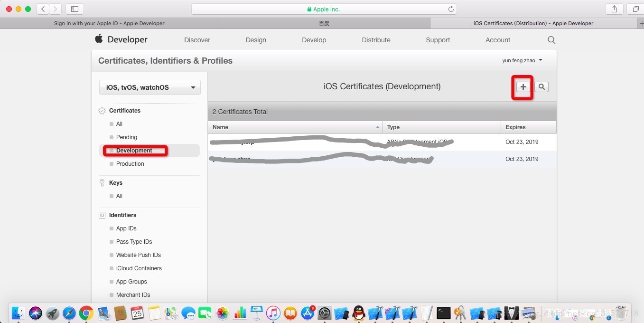
Task: Open Messages bubble icon in Dock
Action: [188, 313]
